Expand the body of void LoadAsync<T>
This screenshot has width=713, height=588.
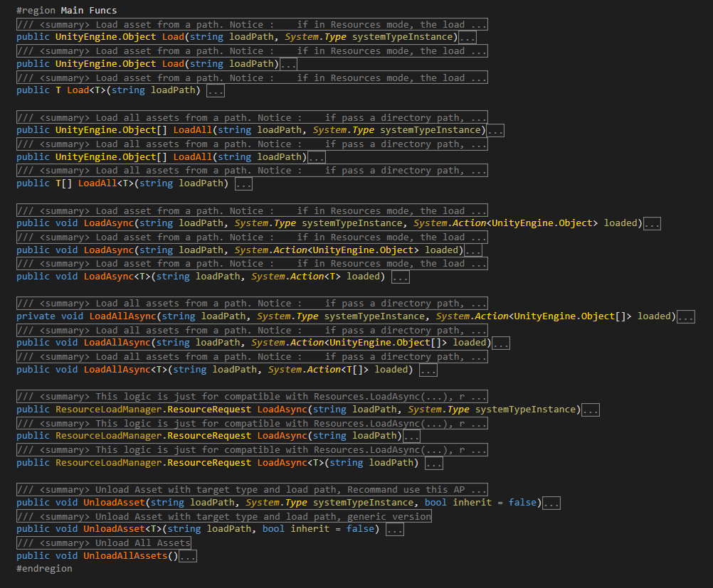coord(401,277)
